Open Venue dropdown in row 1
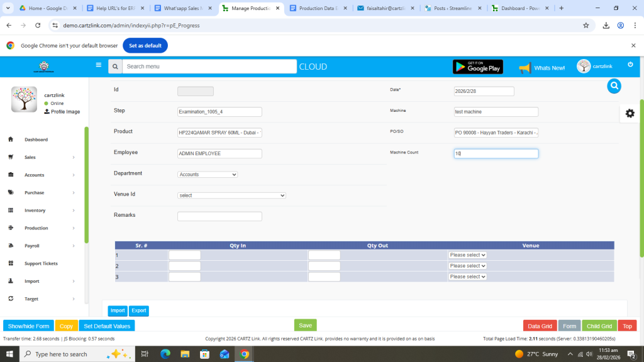 click(467, 255)
